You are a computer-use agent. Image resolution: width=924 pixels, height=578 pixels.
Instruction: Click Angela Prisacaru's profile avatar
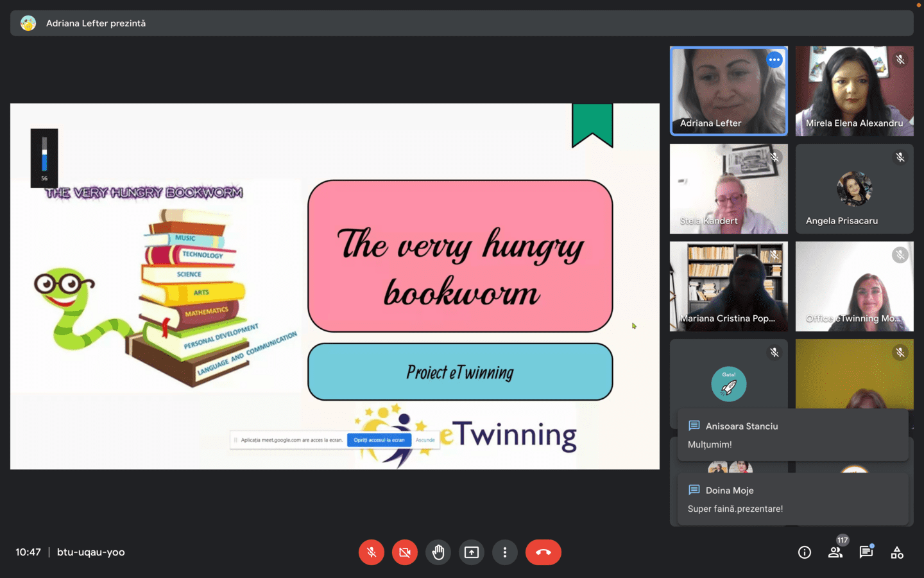coord(855,189)
